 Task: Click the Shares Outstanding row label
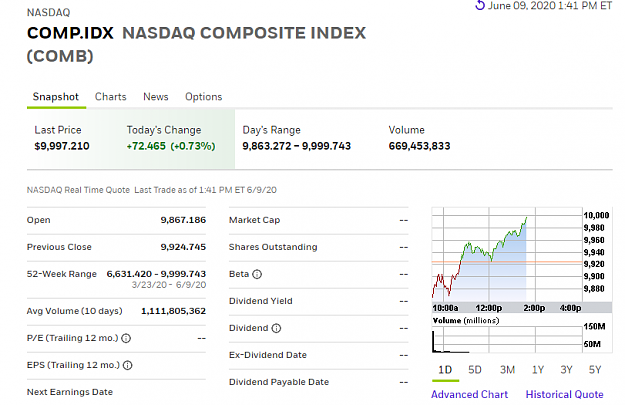tap(273, 247)
